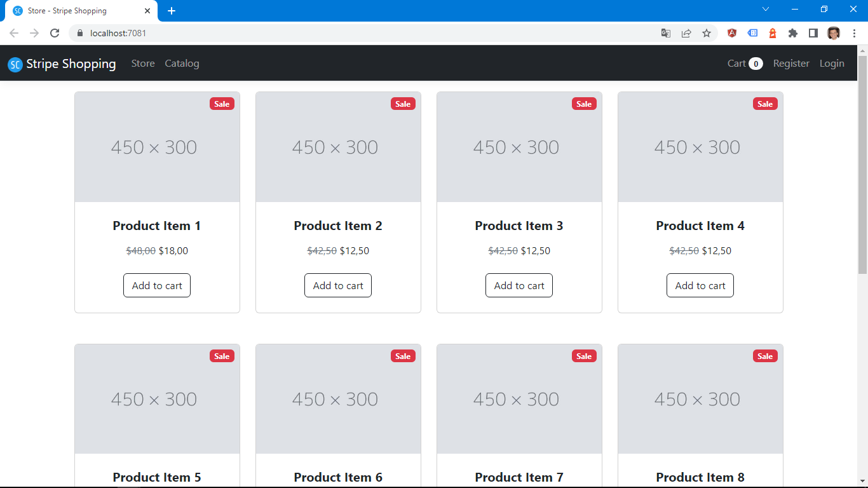Open the Store nav link
This screenshot has height=488, width=868.
pyautogui.click(x=143, y=64)
